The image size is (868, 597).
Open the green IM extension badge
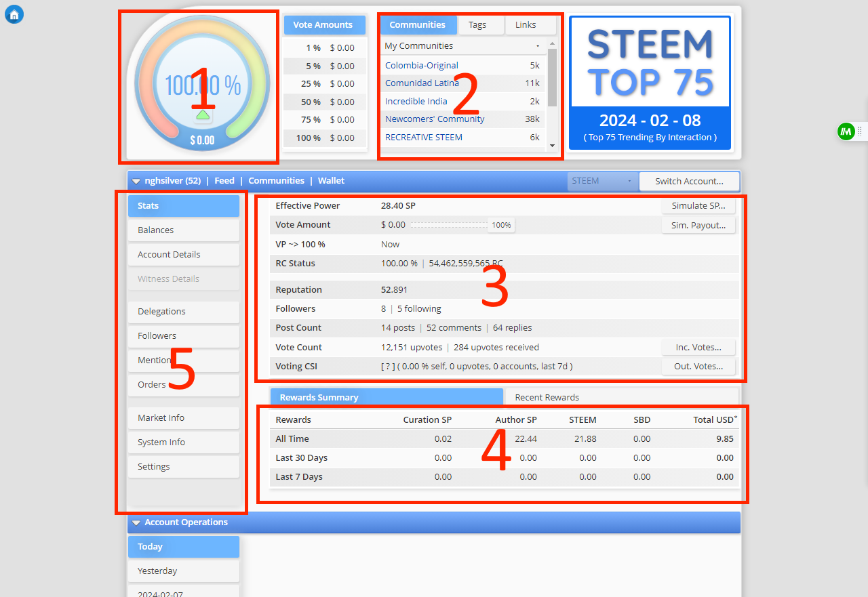pyautogui.click(x=846, y=131)
